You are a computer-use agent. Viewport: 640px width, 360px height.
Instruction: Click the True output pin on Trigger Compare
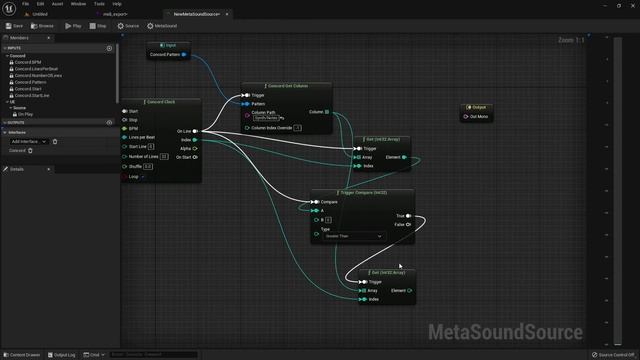point(409,216)
